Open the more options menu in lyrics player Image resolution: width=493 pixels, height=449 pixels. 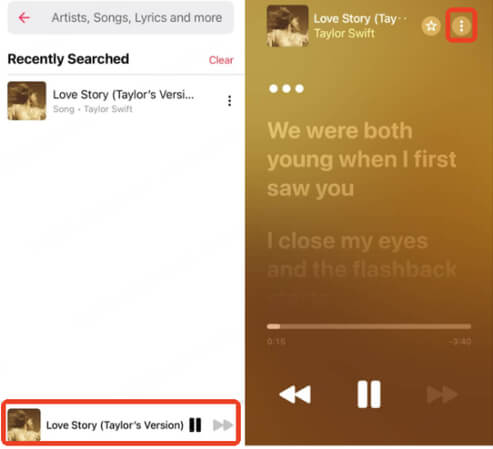coord(461,26)
